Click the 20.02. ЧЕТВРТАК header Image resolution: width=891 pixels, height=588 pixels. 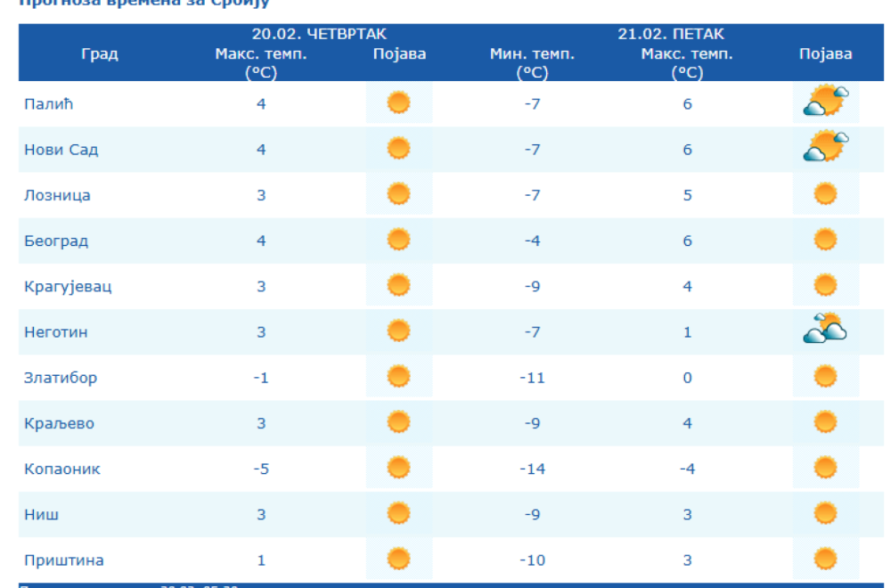(318, 35)
